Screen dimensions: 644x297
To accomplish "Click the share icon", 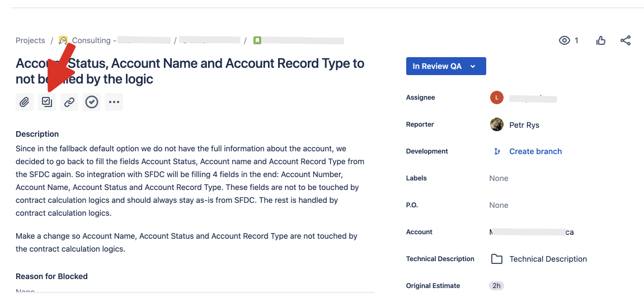I will tap(626, 40).
